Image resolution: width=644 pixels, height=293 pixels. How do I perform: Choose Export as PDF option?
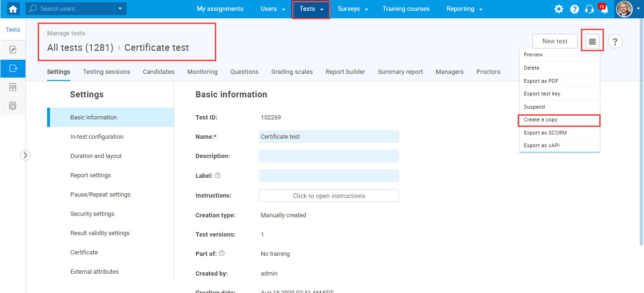coord(541,81)
